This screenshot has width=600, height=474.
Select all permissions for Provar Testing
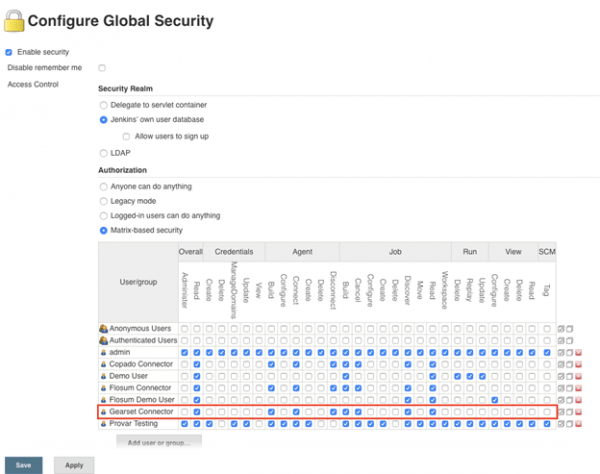561,424
